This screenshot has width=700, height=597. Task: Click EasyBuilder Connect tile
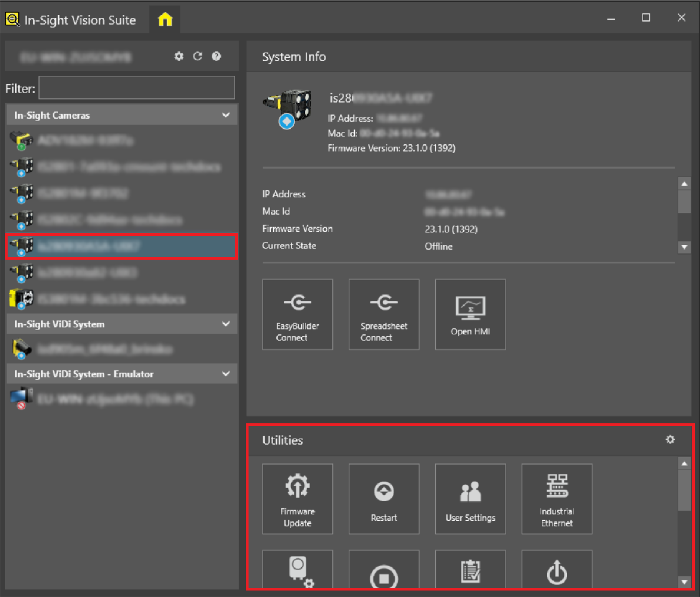click(x=297, y=314)
